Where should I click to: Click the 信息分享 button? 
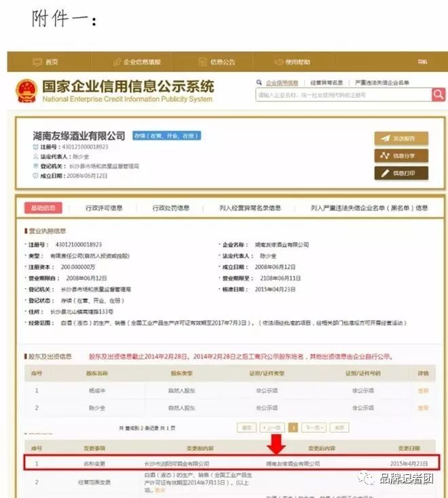[401, 156]
